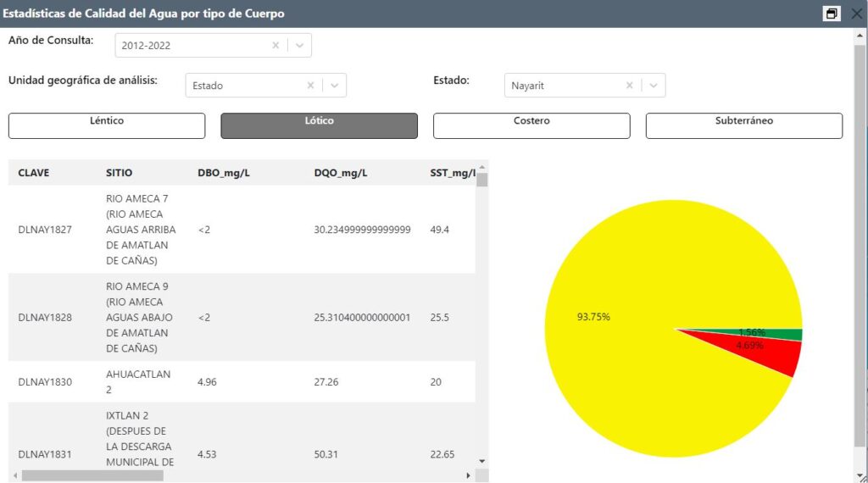Remove the Nayarit state selection

click(630, 86)
